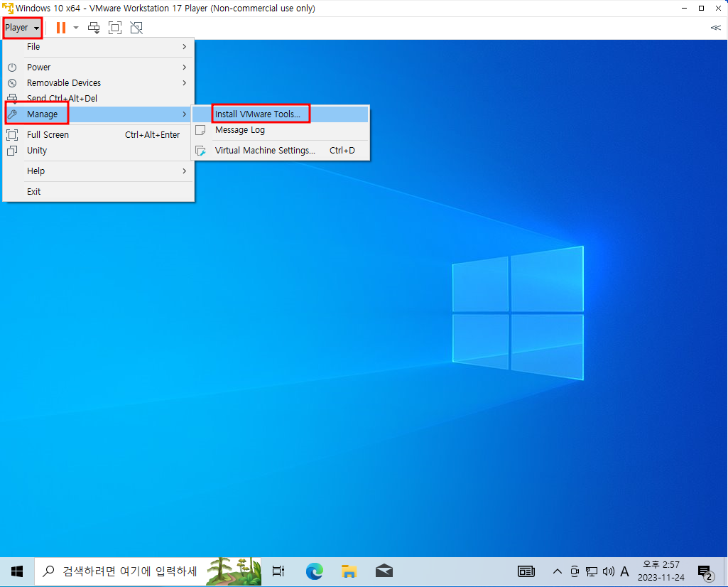Show hidden system tray icons
Viewport: 728px width, 587px height.
pos(557,571)
